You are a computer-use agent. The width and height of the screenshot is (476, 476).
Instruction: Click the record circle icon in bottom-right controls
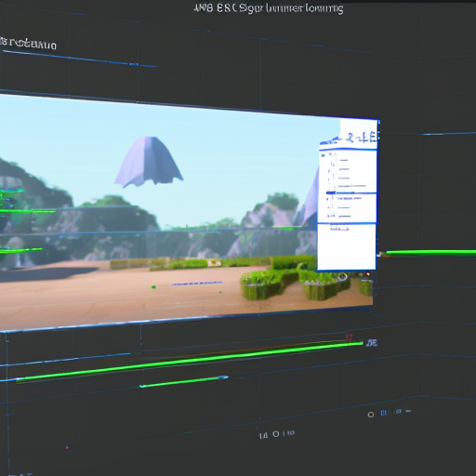(371, 415)
